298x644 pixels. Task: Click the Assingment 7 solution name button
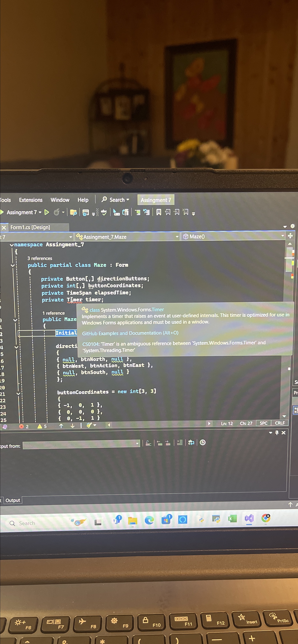(x=156, y=200)
